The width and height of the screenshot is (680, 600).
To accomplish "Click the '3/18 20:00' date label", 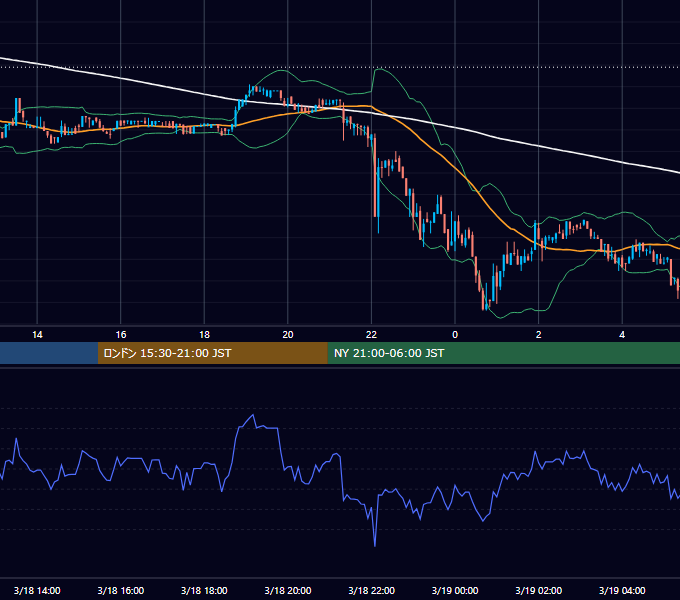I will (x=288, y=590).
